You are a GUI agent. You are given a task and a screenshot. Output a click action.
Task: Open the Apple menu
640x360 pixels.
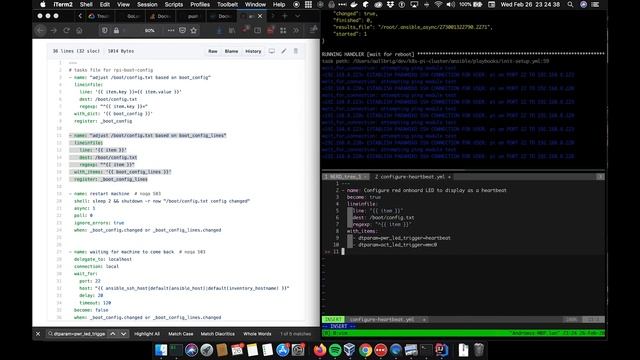[42, 4]
